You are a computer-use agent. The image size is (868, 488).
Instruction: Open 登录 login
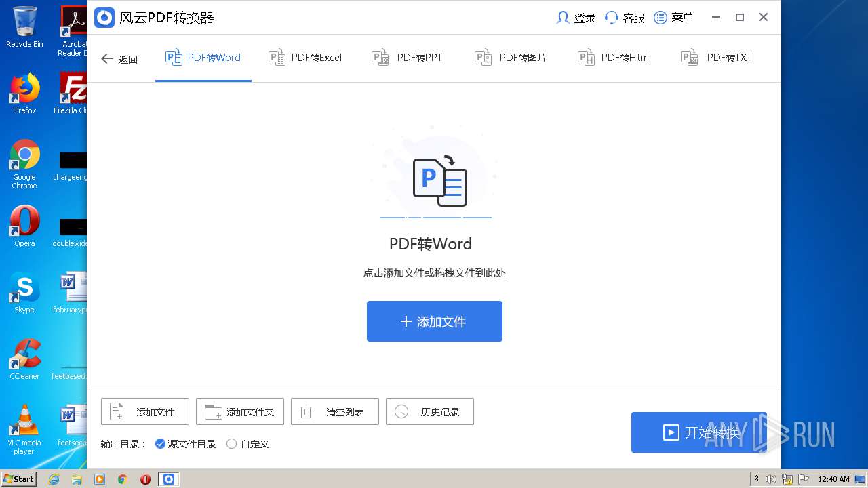click(x=576, y=18)
